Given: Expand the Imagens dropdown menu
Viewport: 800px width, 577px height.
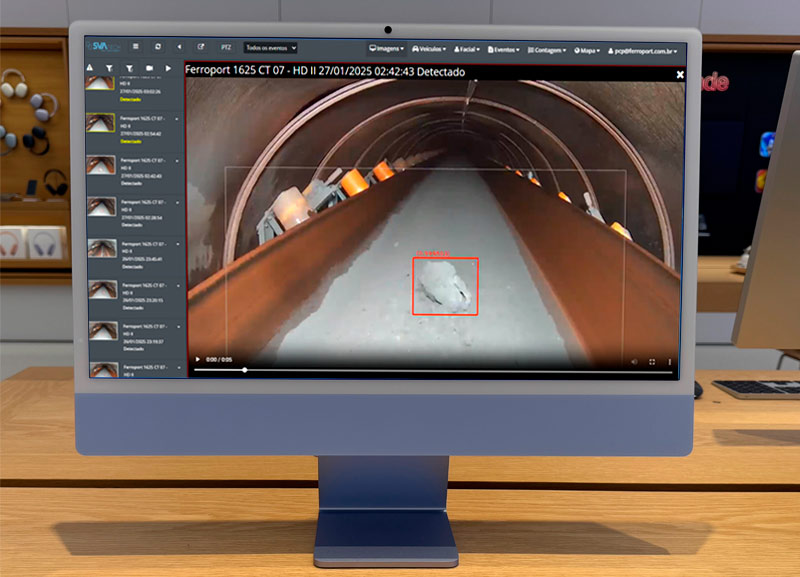Looking at the screenshot, I should (x=386, y=48).
